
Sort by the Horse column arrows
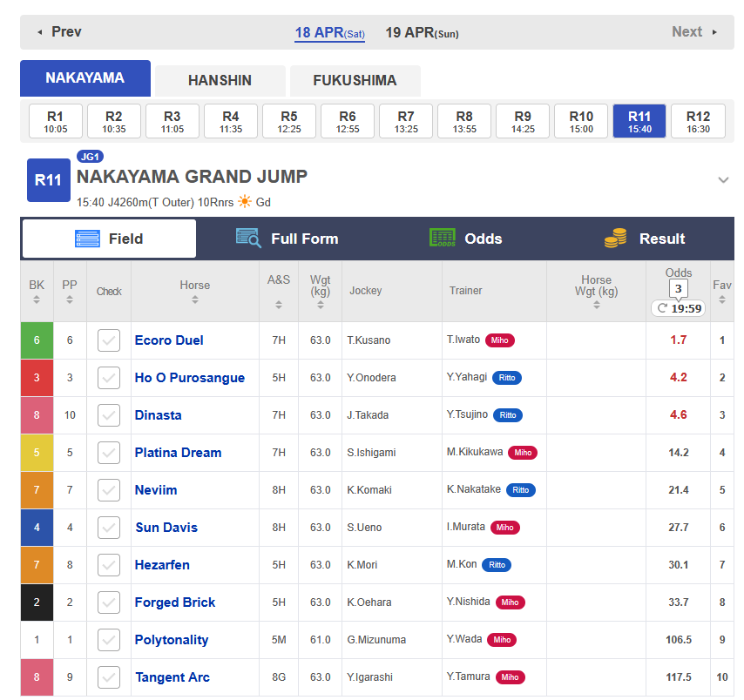coord(195,300)
